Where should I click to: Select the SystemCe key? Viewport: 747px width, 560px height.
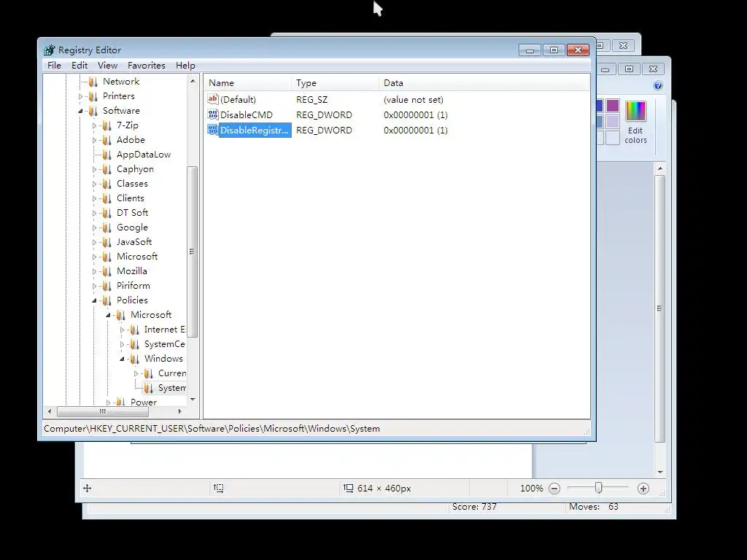[164, 344]
